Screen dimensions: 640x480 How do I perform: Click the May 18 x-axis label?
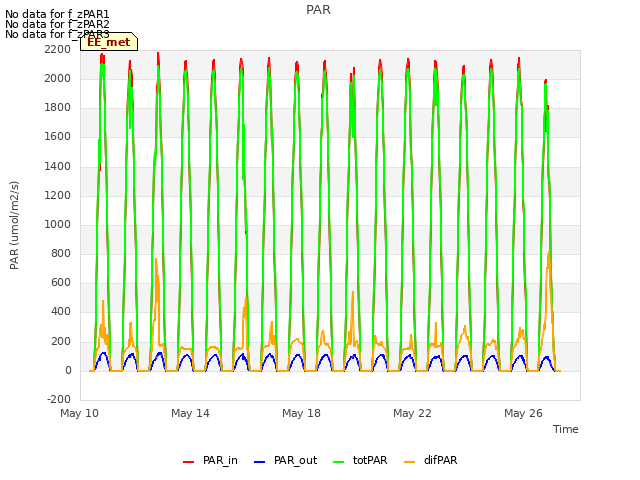click(302, 413)
